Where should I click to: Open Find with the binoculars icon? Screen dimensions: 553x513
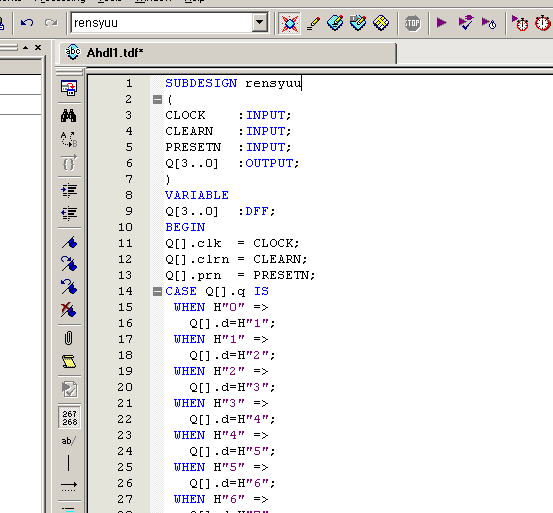coord(69,116)
